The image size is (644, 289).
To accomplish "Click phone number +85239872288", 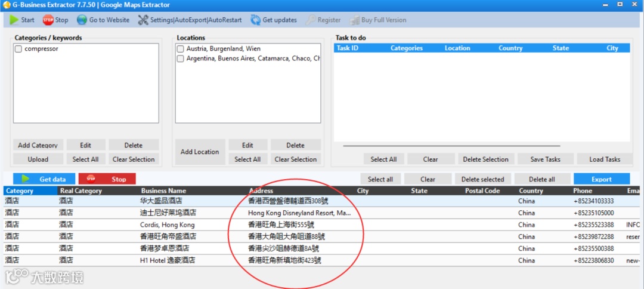I will [x=593, y=237].
